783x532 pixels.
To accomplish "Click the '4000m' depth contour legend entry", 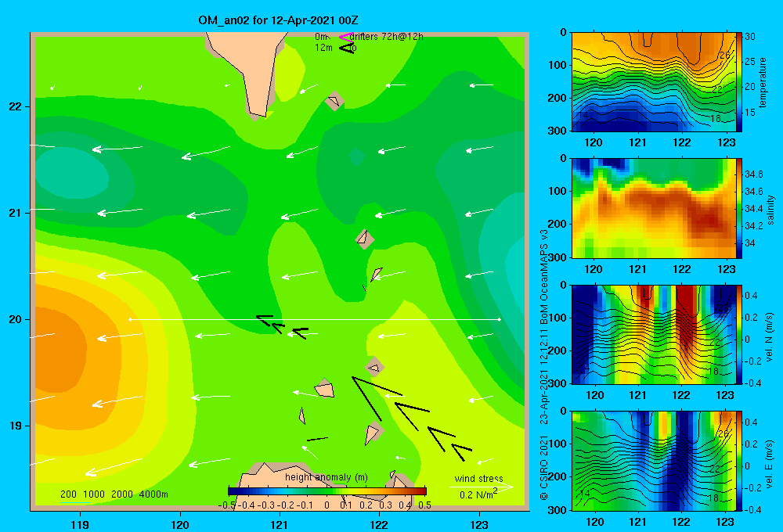I will point(153,494).
